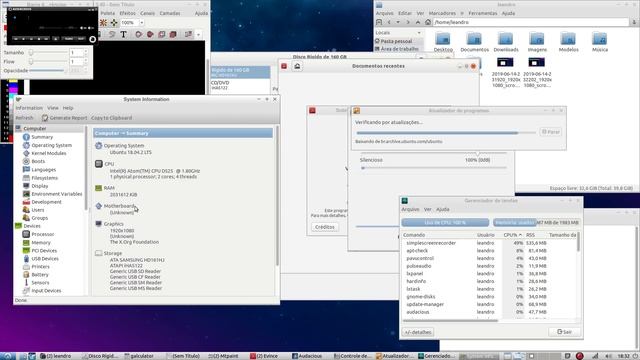Open Arquivo menu in task manager
The width and height of the screenshot is (640, 360).
pos(410,209)
